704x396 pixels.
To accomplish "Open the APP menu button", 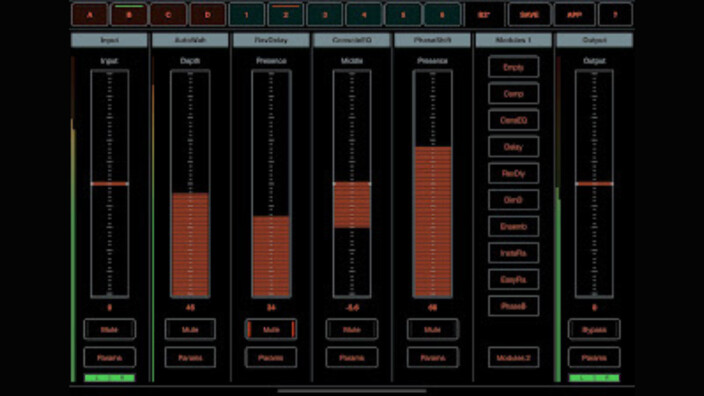I will (574, 15).
